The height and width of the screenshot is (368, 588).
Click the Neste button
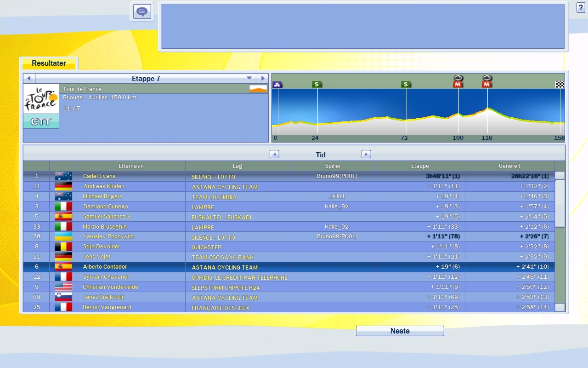(400, 331)
